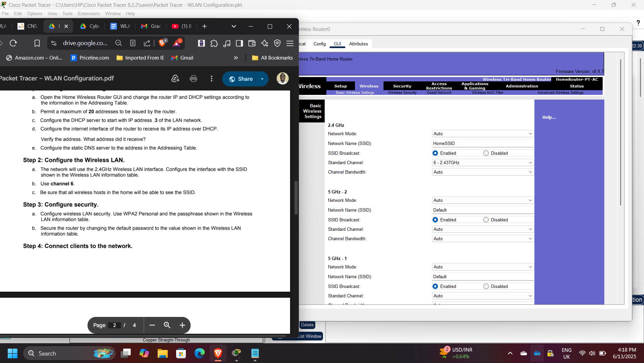This screenshot has height=363, width=644.
Task: Open the Extensions menu in Packet Tracer
Action: coord(88,13)
